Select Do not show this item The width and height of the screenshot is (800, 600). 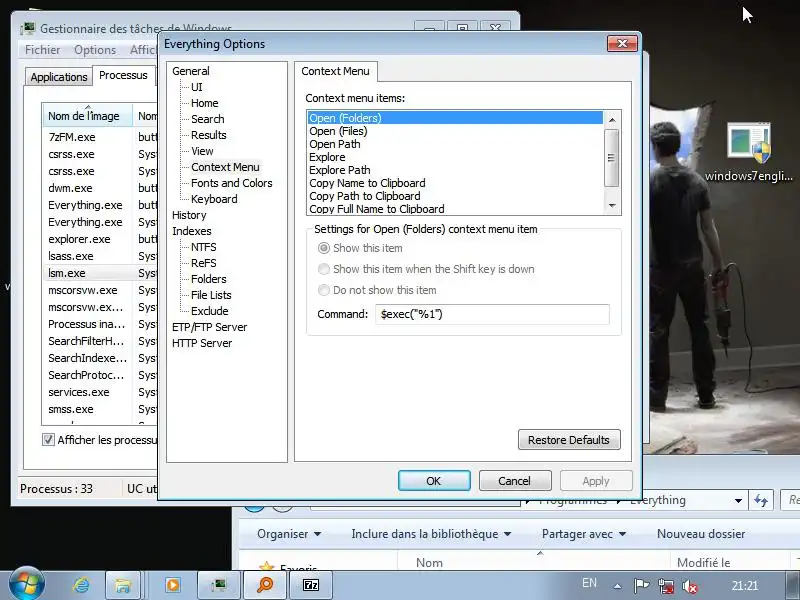pyautogui.click(x=323, y=290)
